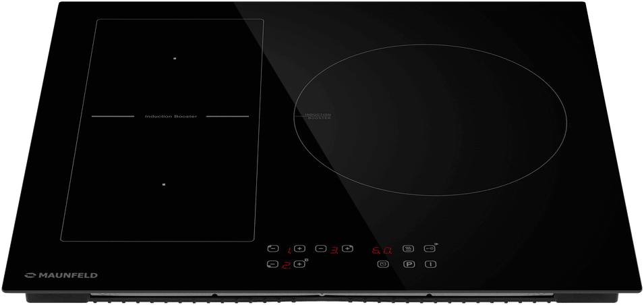The height and width of the screenshot is (305, 644).
Task: Tap minus button left of digit 3
Action: (322, 249)
